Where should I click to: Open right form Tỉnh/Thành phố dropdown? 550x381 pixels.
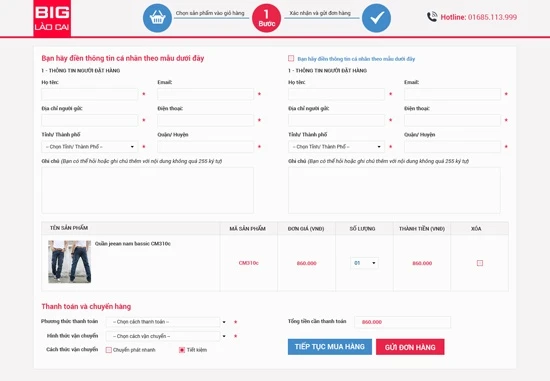pos(336,147)
